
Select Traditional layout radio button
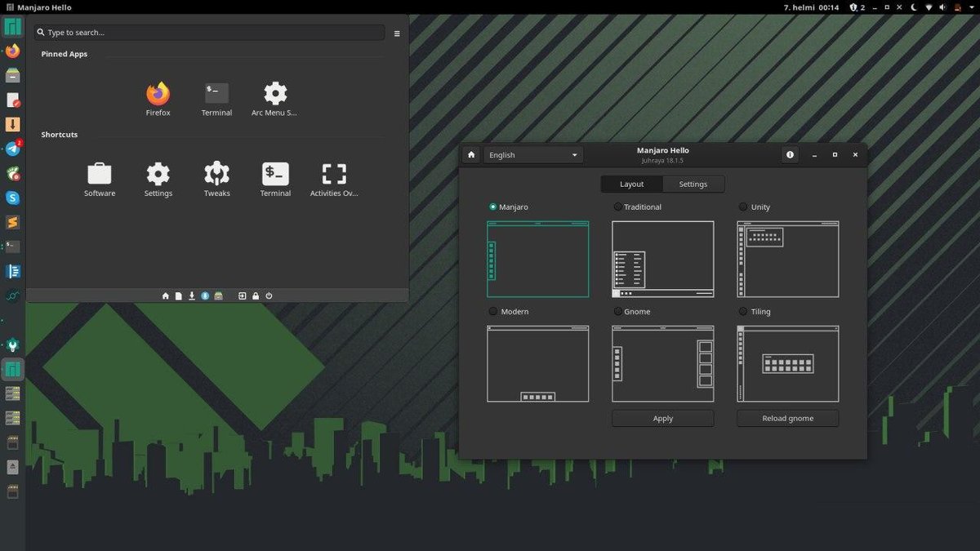pos(618,207)
